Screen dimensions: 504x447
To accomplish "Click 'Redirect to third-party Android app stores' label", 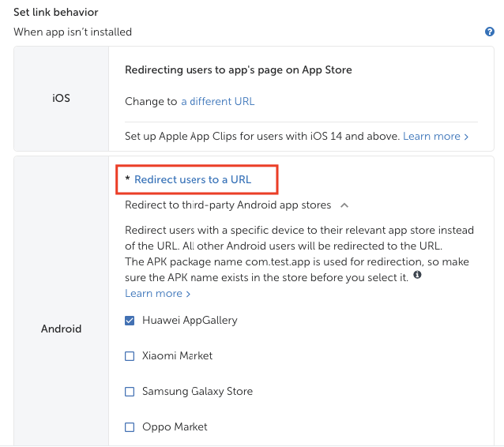I will pos(228,205).
